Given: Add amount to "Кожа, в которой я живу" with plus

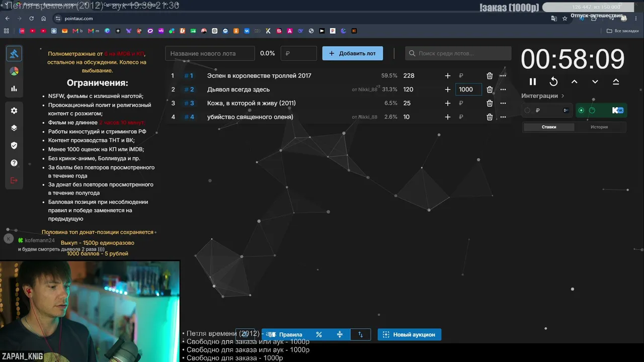Looking at the screenshot, I should [x=448, y=103].
